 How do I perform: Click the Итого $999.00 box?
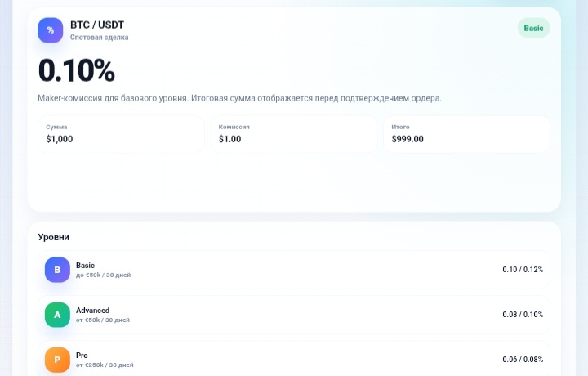click(x=466, y=134)
